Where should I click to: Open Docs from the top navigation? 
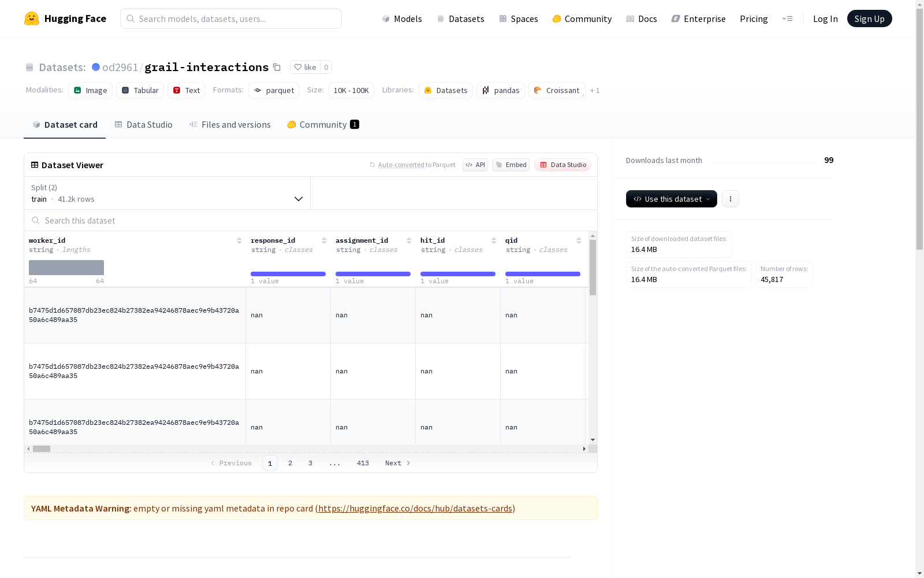click(642, 18)
